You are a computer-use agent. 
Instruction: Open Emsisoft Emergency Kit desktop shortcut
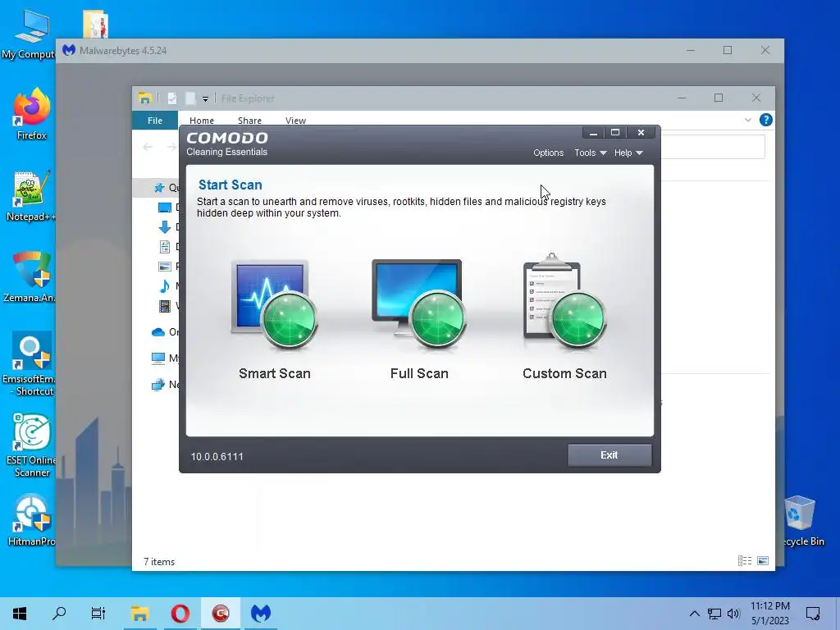30,363
